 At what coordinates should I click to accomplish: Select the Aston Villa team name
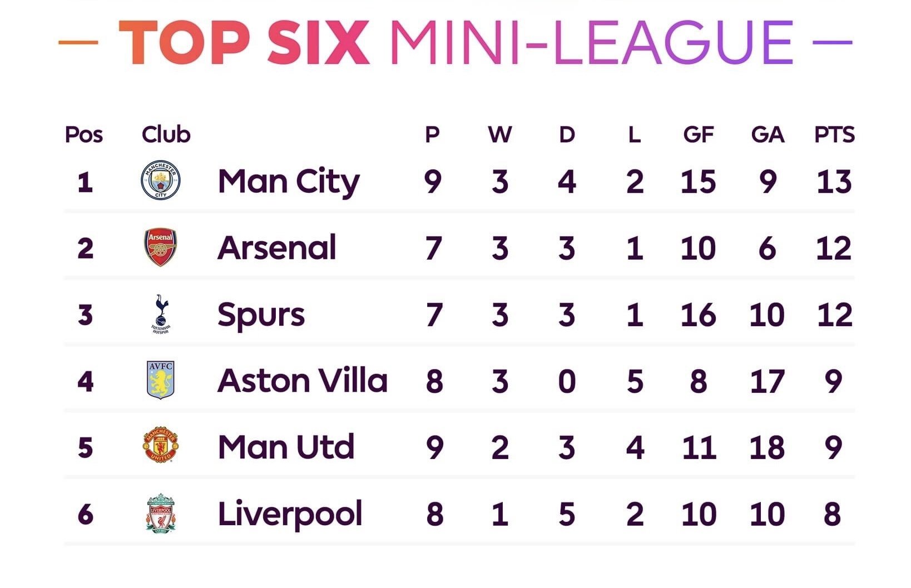pyautogui.click(x=303, y=381)
